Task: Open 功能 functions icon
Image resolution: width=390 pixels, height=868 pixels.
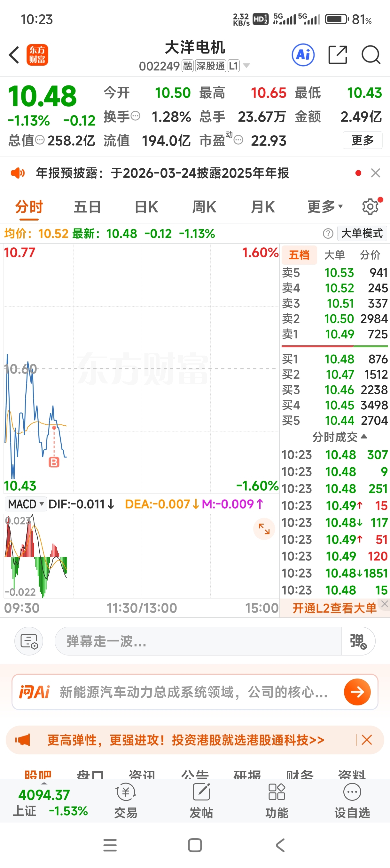Action: click(277, 801)
